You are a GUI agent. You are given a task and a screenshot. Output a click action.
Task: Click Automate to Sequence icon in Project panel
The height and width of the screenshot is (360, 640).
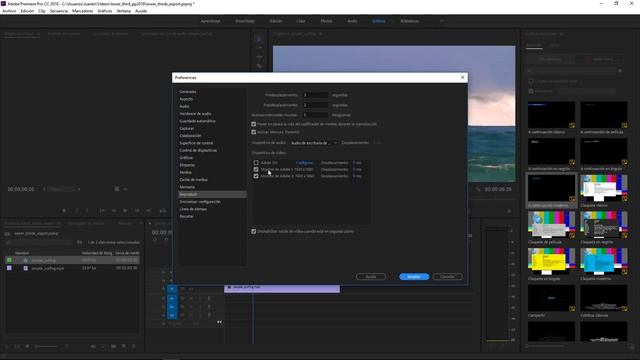[93, 347]
